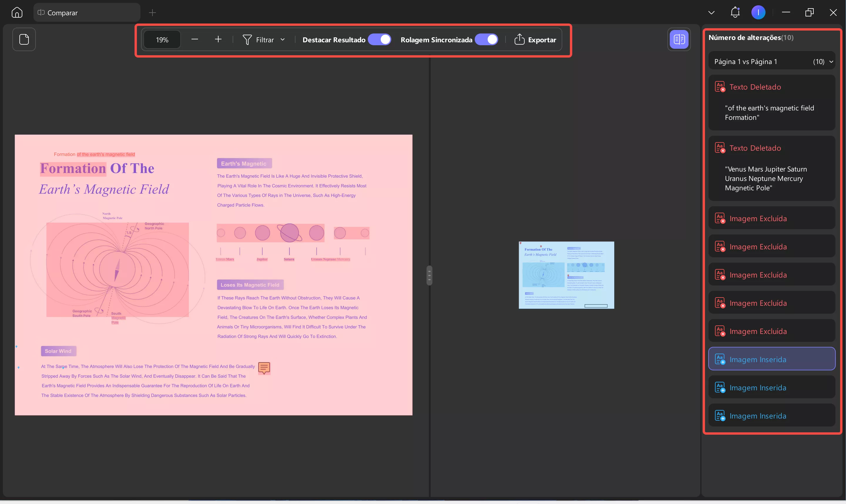Viewport: 846px width, 504px height.
Task: Click the Exportar button
Action: [535, 39]
